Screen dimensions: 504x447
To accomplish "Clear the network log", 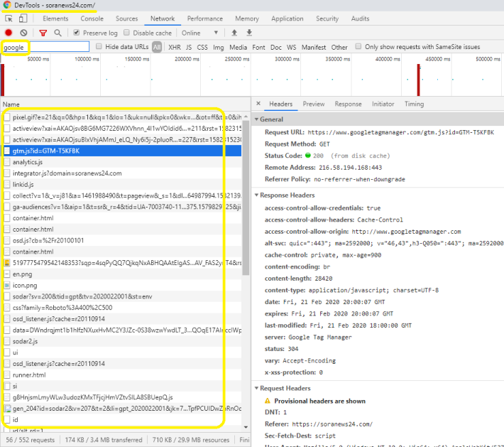I will point(23,33).
